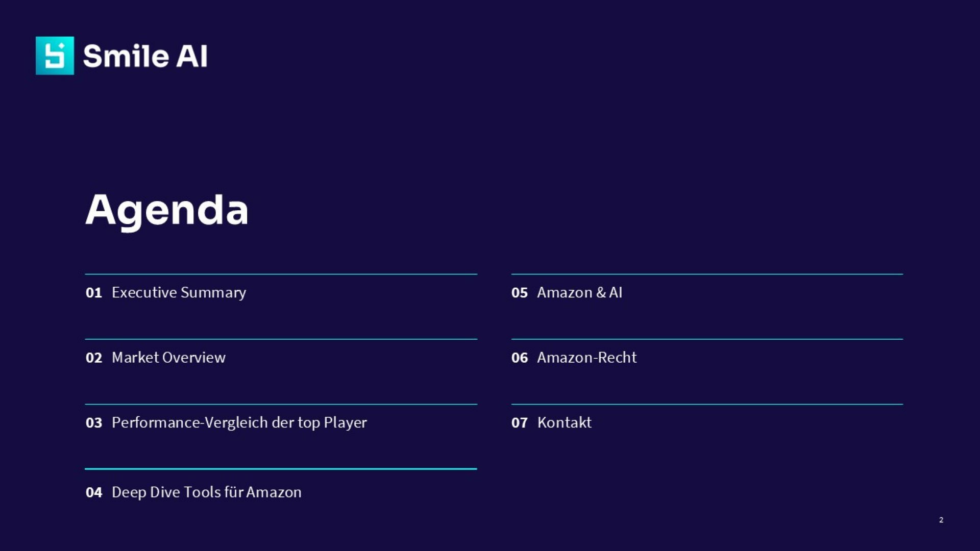Jump to Deep Dive Tools für Amazon
This screenshot has height=551, width=980.
(206, 492)
